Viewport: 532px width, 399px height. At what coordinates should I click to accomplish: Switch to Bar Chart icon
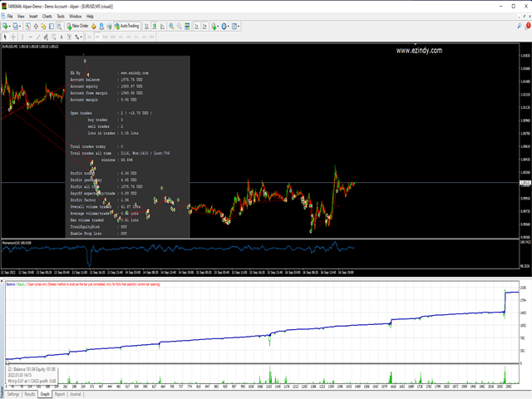146,26
